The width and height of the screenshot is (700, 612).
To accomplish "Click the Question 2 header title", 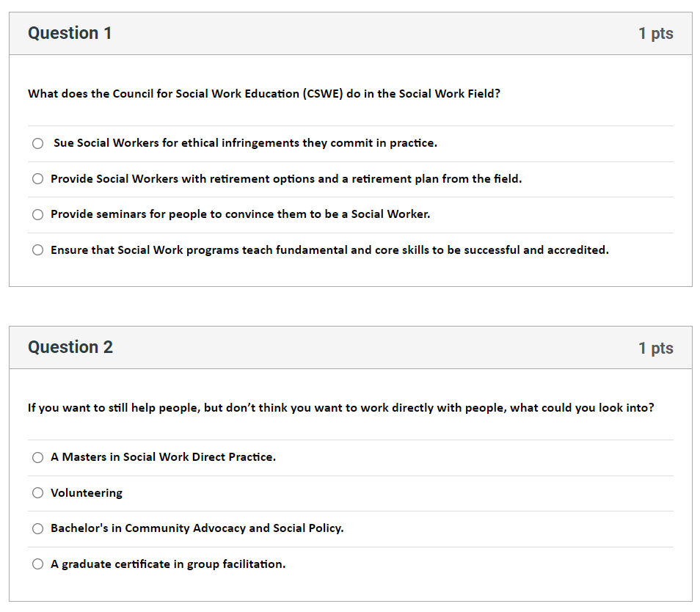I will point(70,347).
